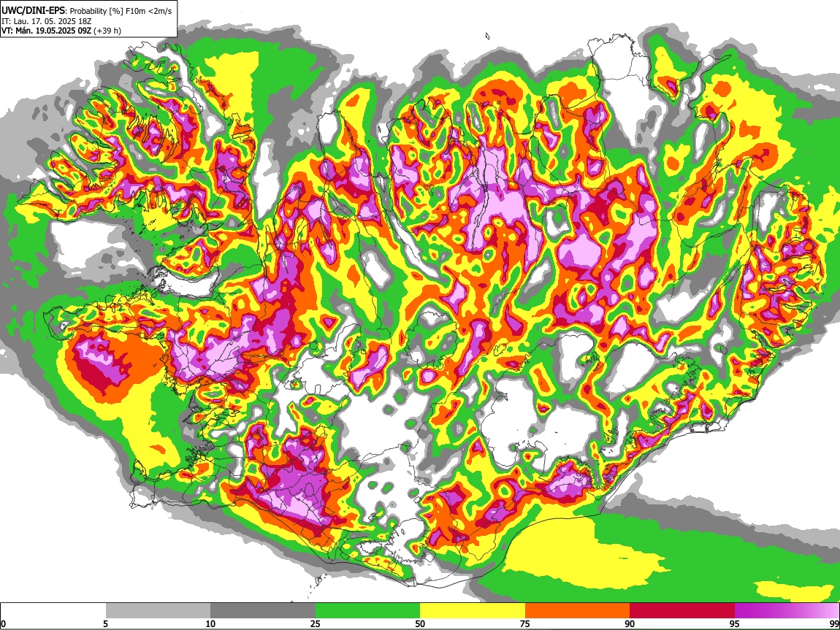840x630 pixels.
Task: Click the dark gray 10–25% legend swatch
Action: 263,610
